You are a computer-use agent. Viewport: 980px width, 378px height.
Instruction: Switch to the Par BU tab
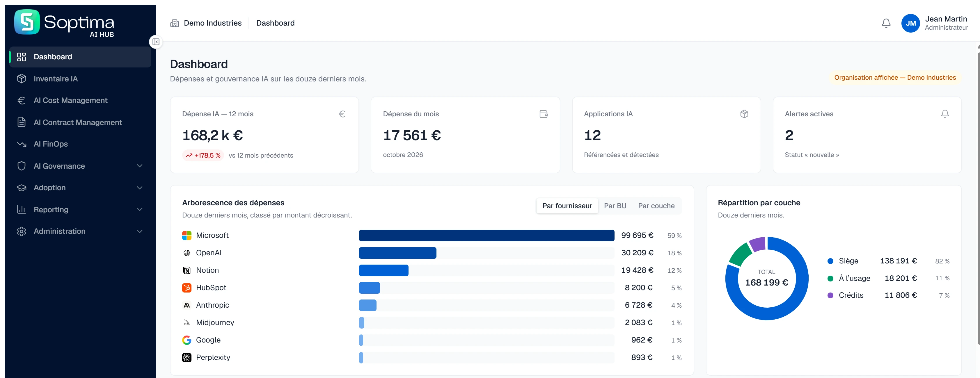tap(615, 206)
